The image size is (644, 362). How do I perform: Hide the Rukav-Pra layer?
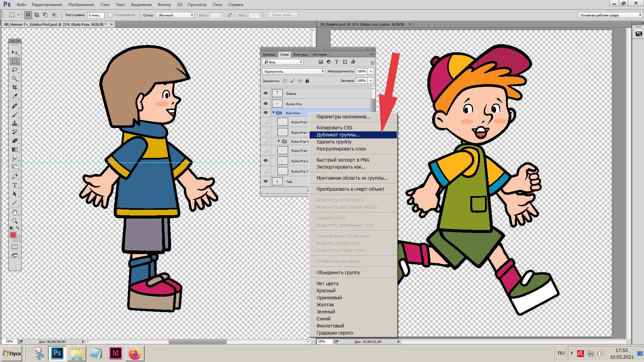click(266, 104)
